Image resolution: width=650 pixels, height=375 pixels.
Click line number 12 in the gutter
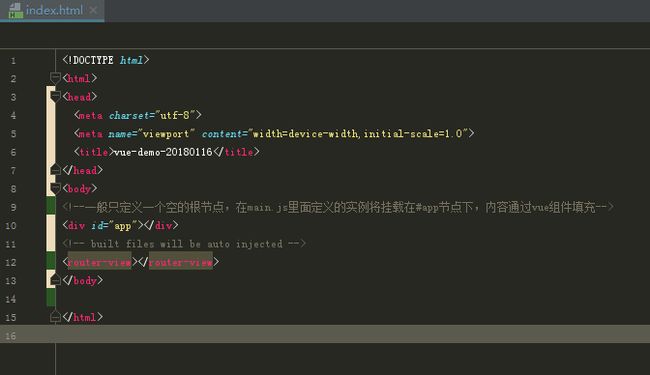coord(11,262)
